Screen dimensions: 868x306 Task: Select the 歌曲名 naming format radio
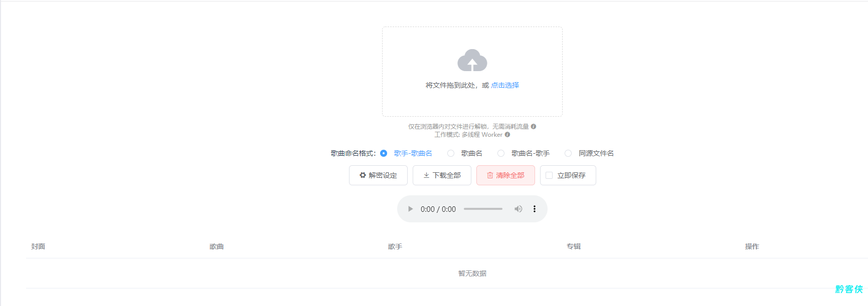click(x=451, y=153)
